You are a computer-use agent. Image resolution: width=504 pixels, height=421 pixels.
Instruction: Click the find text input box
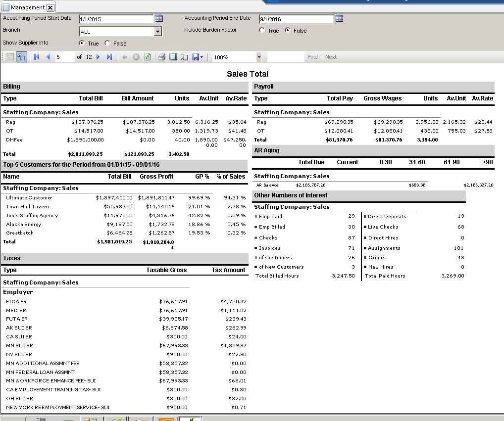pos(286,57)
